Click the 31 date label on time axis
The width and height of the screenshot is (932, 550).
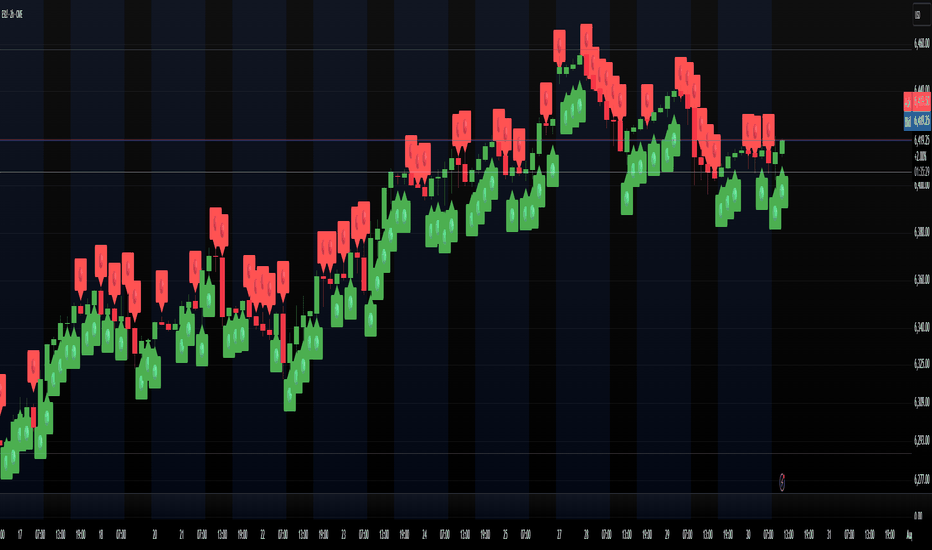(829, 535)
